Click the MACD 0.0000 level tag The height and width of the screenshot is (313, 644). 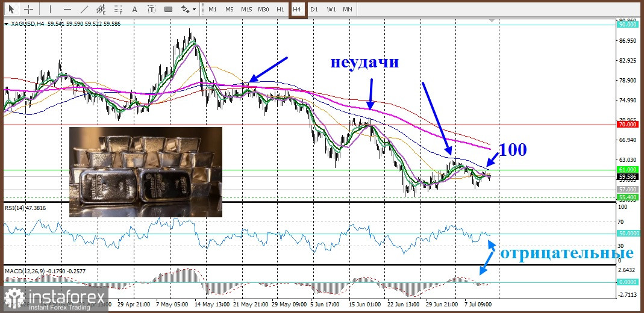click(x=628, y=282)
